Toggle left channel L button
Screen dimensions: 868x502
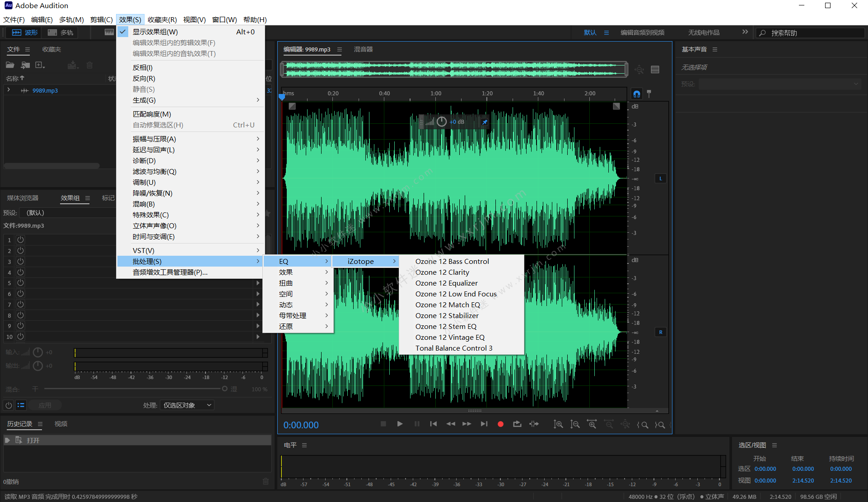661,178
